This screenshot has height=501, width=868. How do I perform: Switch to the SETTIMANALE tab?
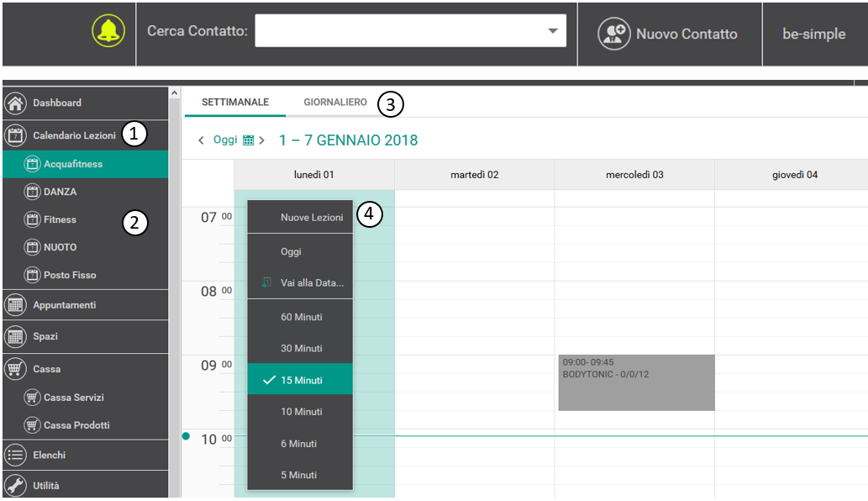click(x=235, y=102)
